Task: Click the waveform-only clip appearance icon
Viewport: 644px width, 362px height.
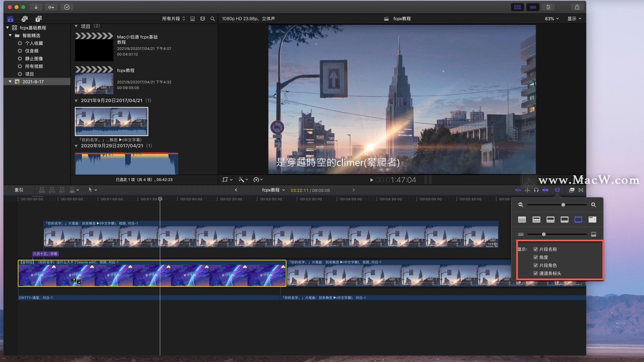Action: tap(522, 220)
